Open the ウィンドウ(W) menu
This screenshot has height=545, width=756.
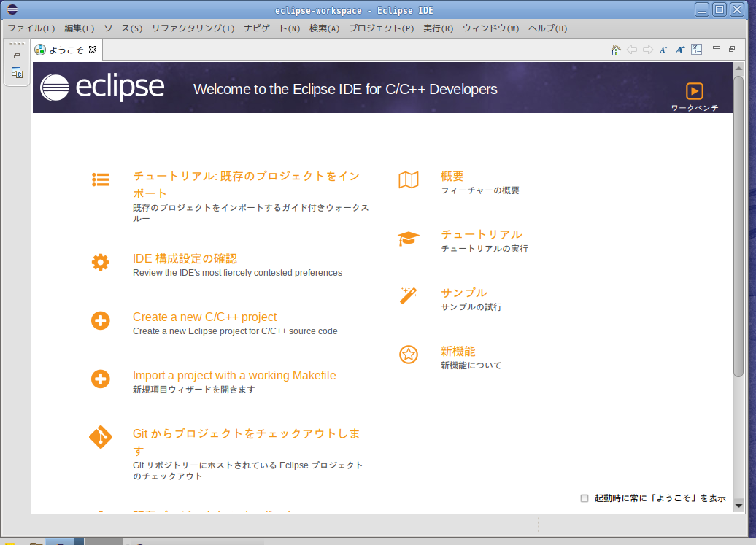(491, 28)
